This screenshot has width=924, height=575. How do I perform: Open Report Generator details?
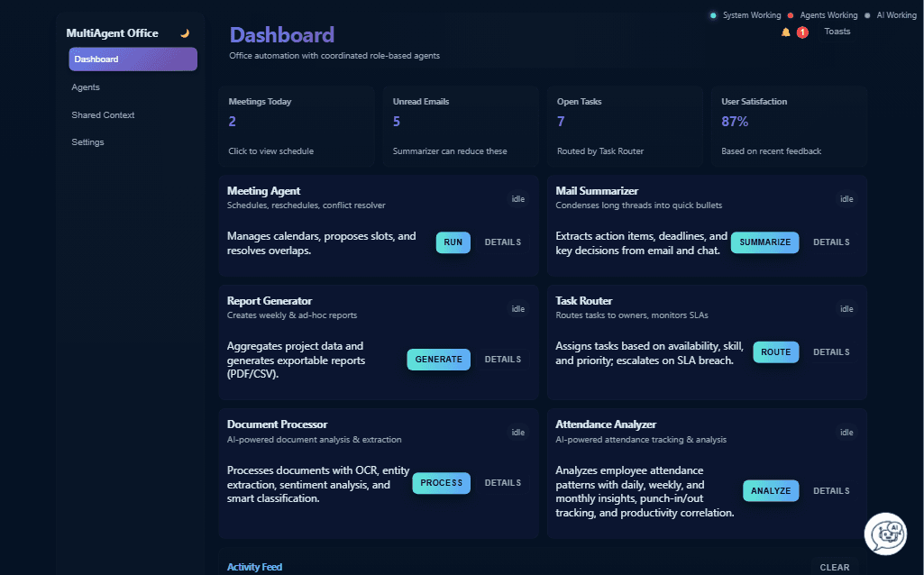click(x=503, y=360)
